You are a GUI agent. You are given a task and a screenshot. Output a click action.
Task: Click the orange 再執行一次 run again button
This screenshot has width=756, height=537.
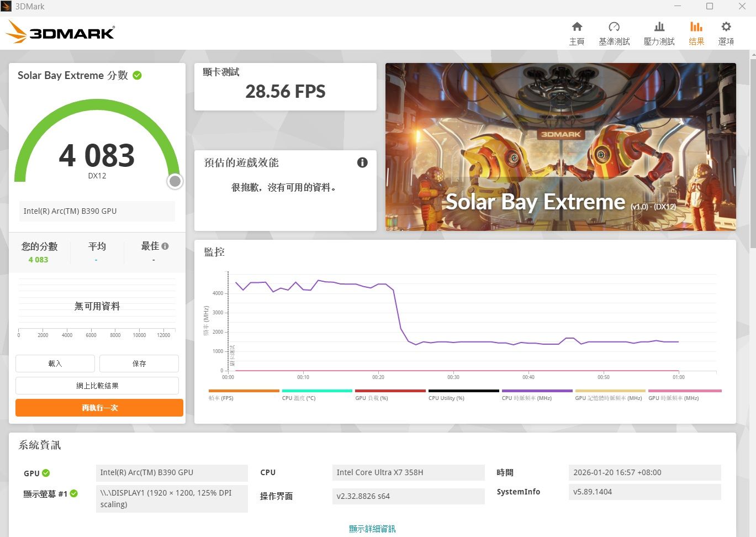click(99, 408)
